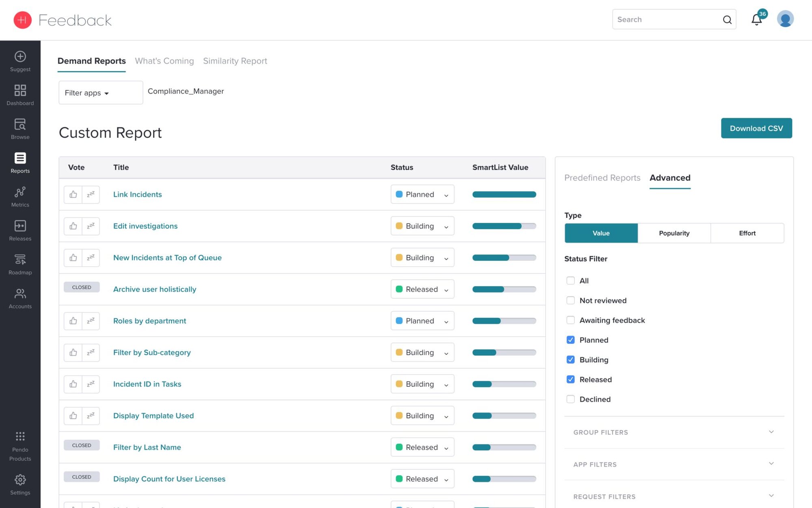Open status dropdown for Link Incidents

[422, 194]
